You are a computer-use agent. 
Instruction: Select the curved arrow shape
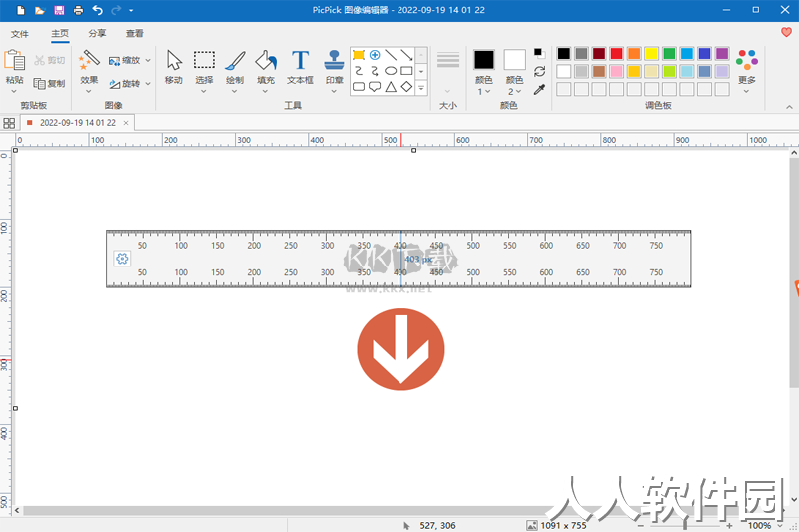tap(375, 71)
